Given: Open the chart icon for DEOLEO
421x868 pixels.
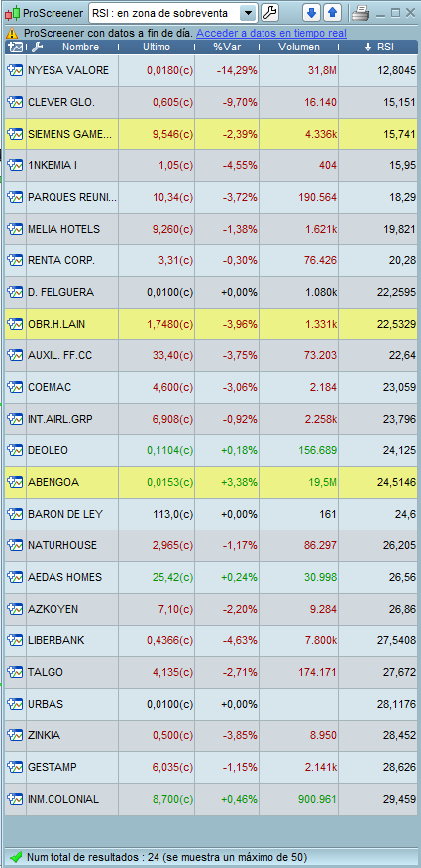Looking at the screenshot, I should click(x=15, y=450).
